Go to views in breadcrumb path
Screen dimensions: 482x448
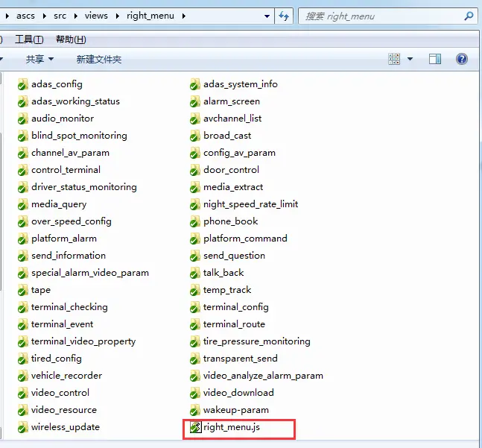96,16
